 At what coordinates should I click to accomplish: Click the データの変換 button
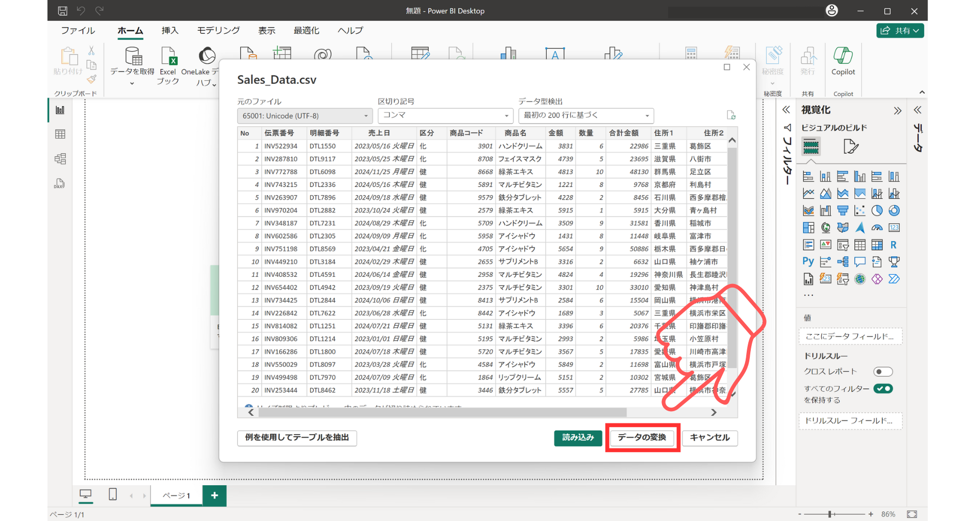coord(642,438)
